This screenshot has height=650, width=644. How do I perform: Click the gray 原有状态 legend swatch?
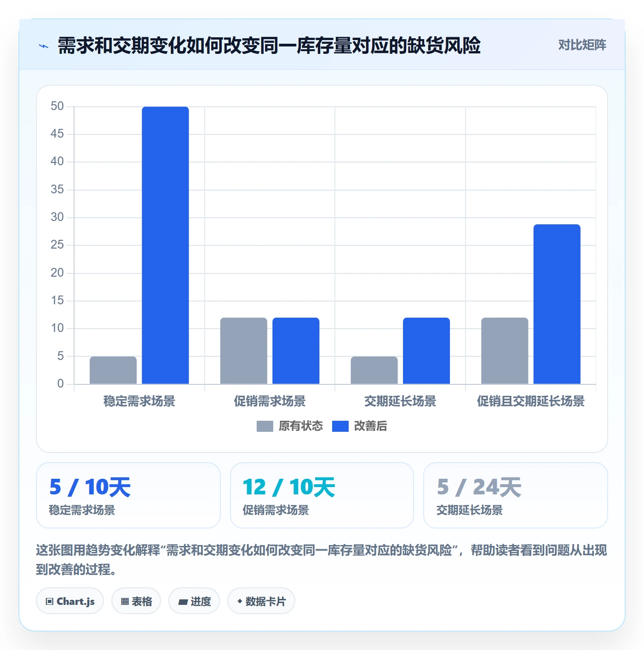point(264,426)
